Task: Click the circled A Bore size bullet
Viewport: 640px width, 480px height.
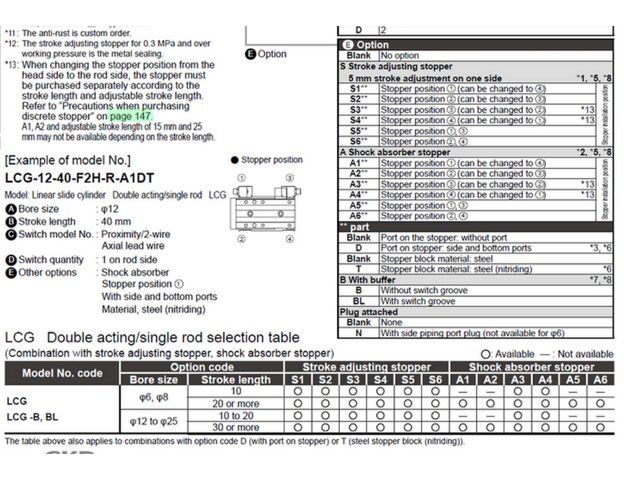Action: click(11, 209)
